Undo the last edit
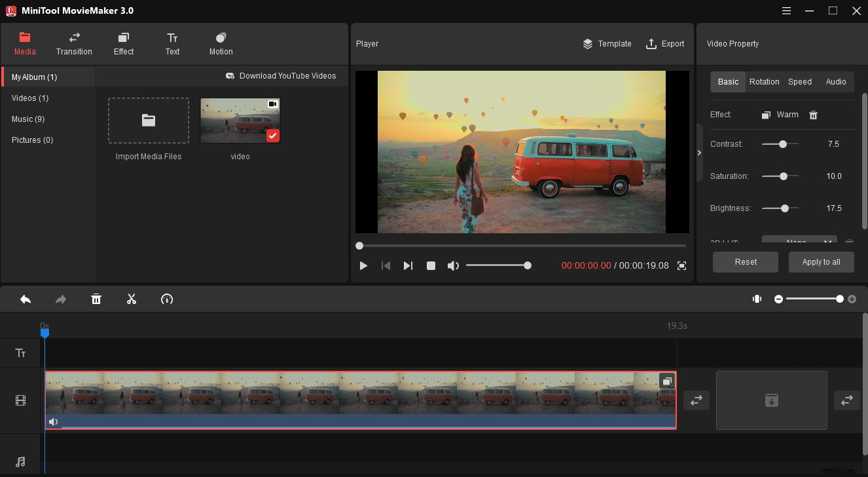Screen dimensions: 868x477 [26, 299]
